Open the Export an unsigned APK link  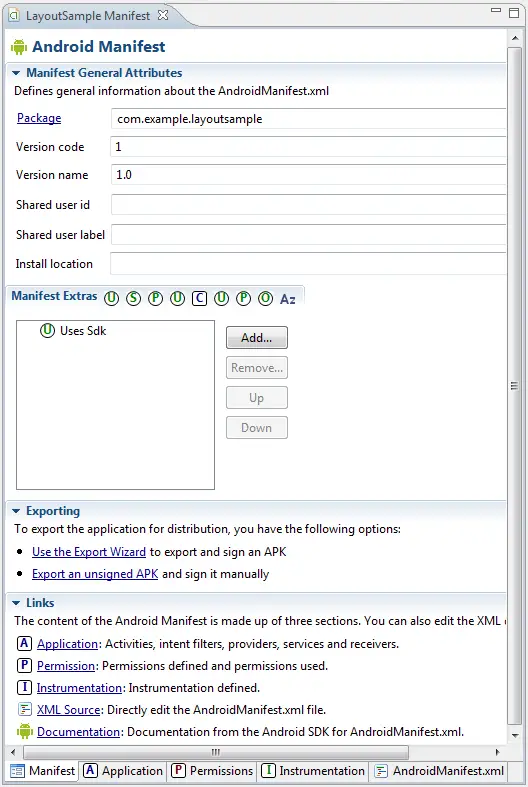pyautogui.click(x=95, y=574)
